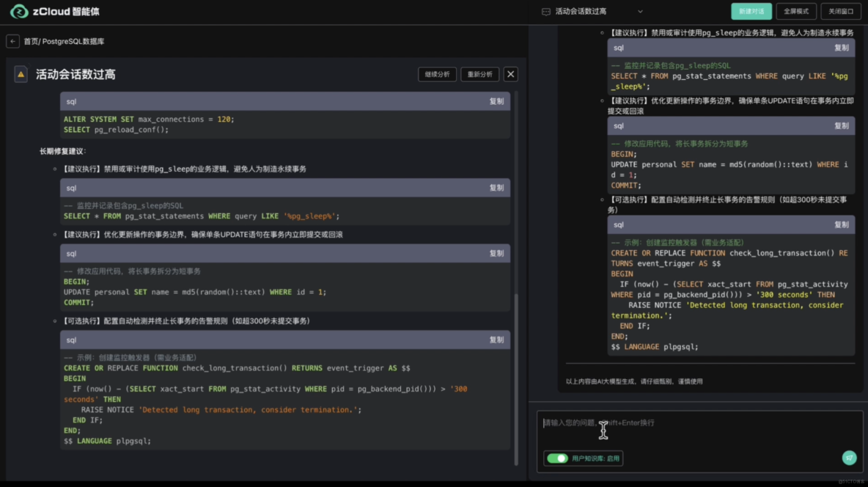Click the 'SELECT pg_reload_conf();' line

[x=117, y=130]
